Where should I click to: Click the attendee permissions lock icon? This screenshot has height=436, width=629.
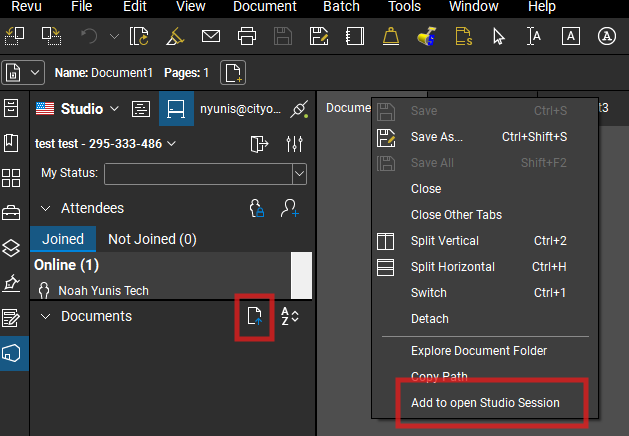coord(256,208)
